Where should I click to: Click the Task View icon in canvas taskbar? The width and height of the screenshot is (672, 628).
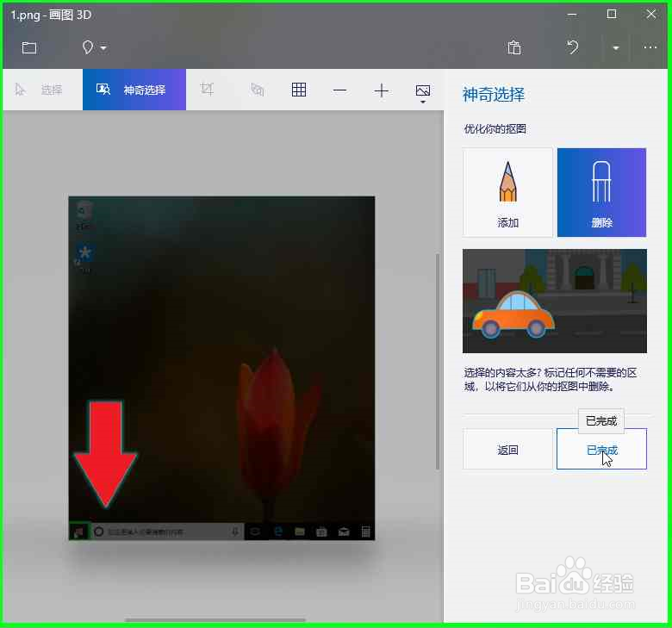[x=255, y=532]
